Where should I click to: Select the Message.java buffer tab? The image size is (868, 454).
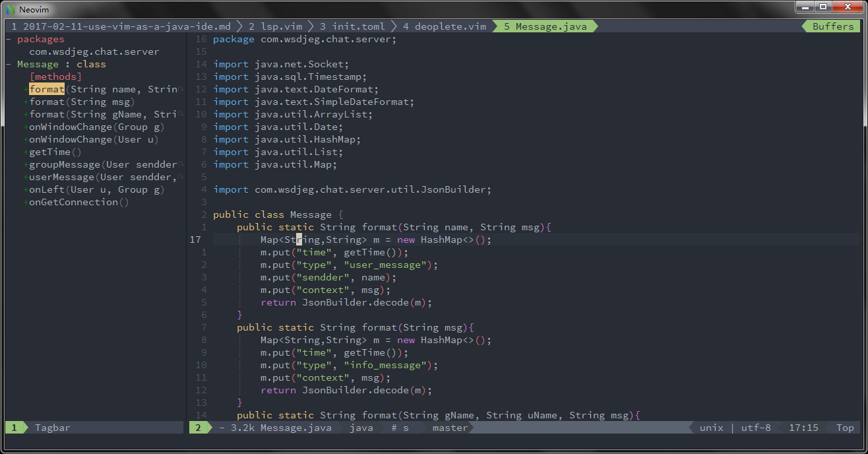click(x=545, y=26)
